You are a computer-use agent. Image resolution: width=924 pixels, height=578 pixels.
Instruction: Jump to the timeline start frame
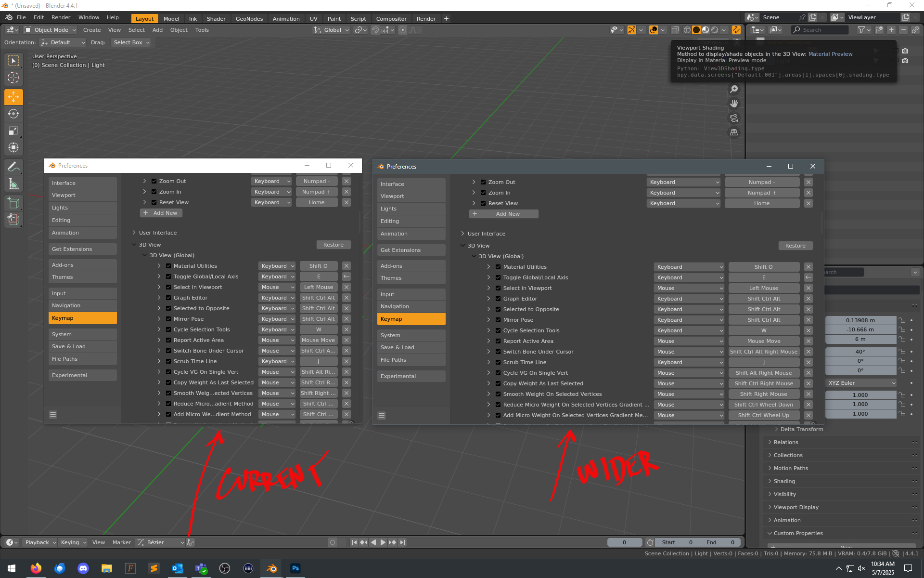354,542
